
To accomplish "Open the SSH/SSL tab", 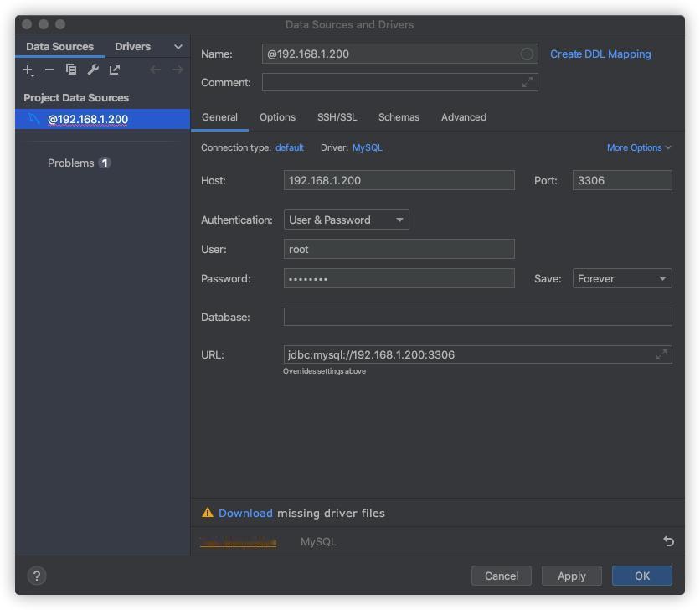I will [337, 117].
